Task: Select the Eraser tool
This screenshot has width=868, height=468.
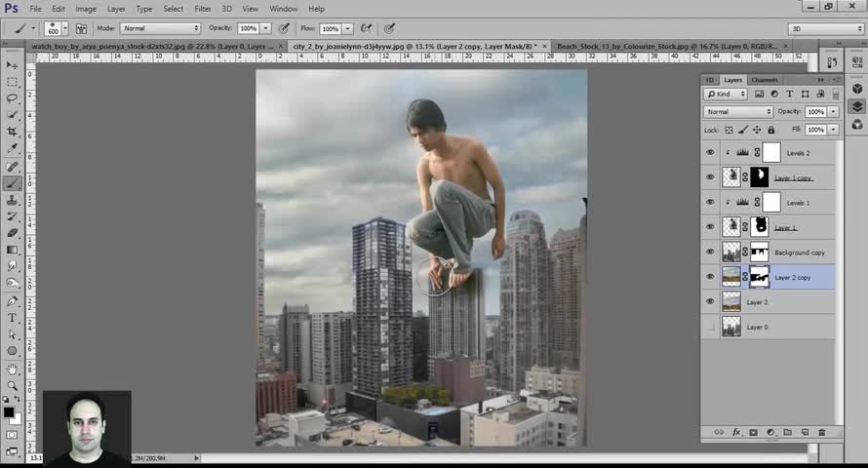Action: point(12,233)
